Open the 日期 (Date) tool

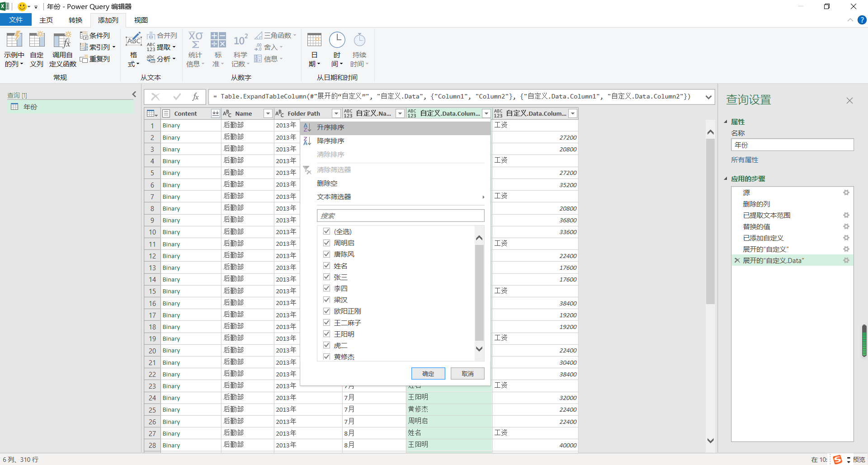tap(314, 50)
